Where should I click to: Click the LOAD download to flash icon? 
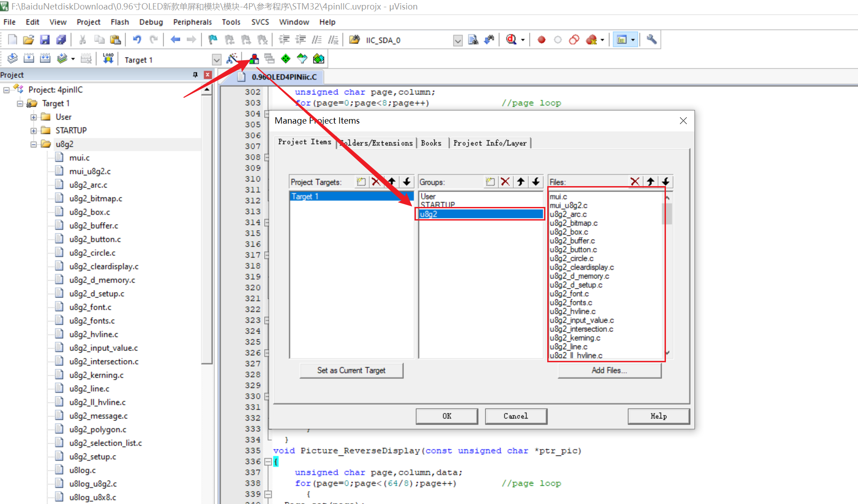coord(108,59)
